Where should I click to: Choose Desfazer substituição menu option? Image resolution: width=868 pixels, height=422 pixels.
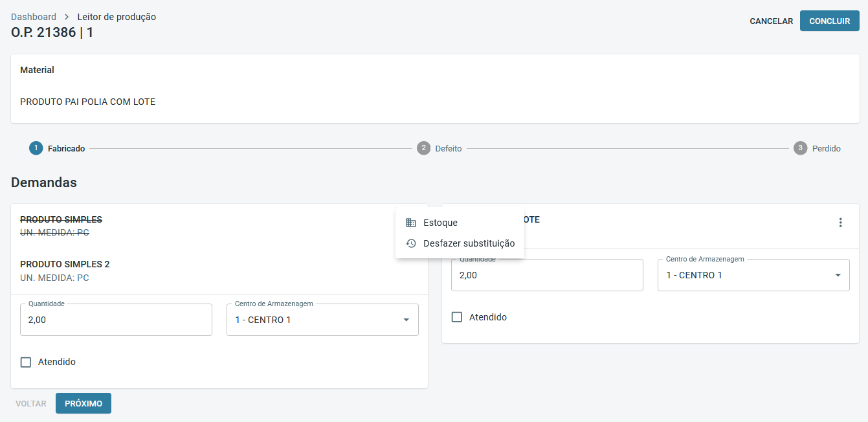pyautogui.click(x=469, y=243)
